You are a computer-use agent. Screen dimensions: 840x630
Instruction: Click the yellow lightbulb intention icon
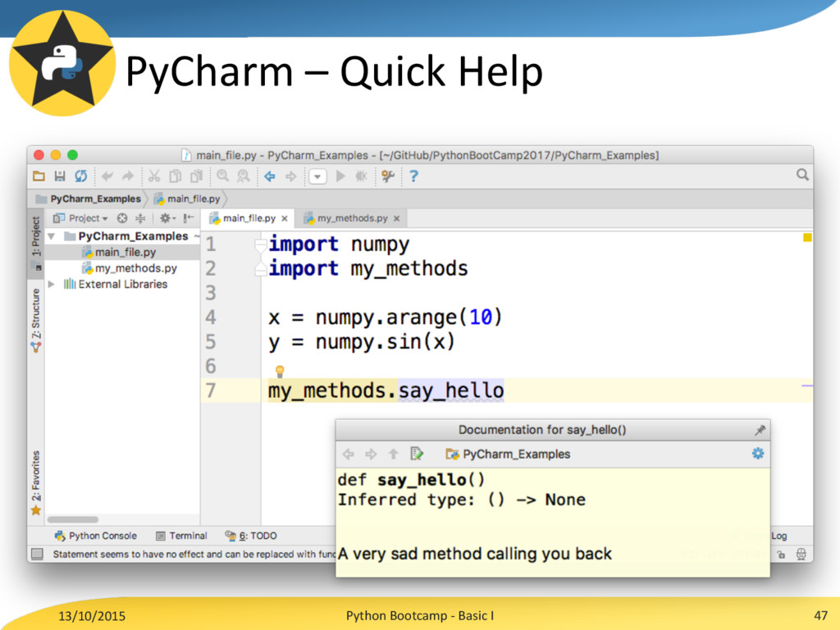click(x=279, y=371)
